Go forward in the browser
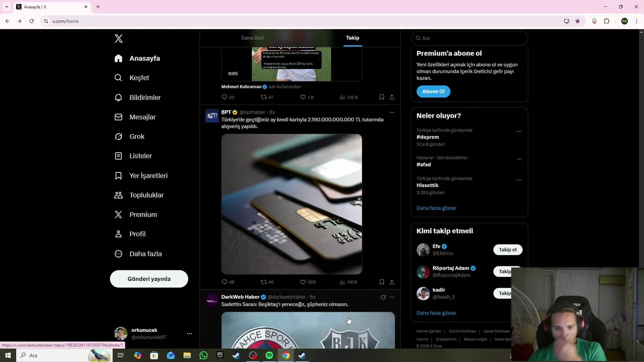The height and width of the screenshot is (362, 644). tap(19, 21)
